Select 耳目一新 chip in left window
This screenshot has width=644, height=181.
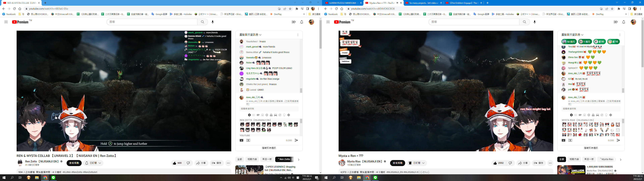[267, 159]
